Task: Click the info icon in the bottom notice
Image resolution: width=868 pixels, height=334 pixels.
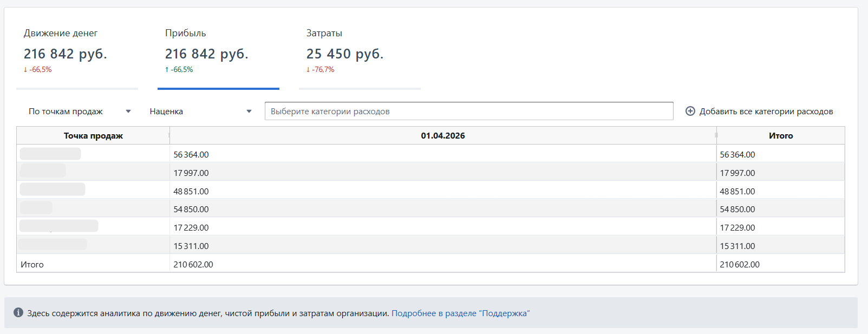Action: [x=18, y=313]
